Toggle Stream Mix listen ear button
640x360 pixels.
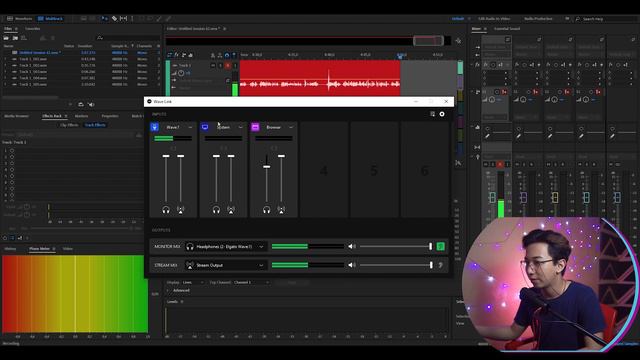pos(440,265)
